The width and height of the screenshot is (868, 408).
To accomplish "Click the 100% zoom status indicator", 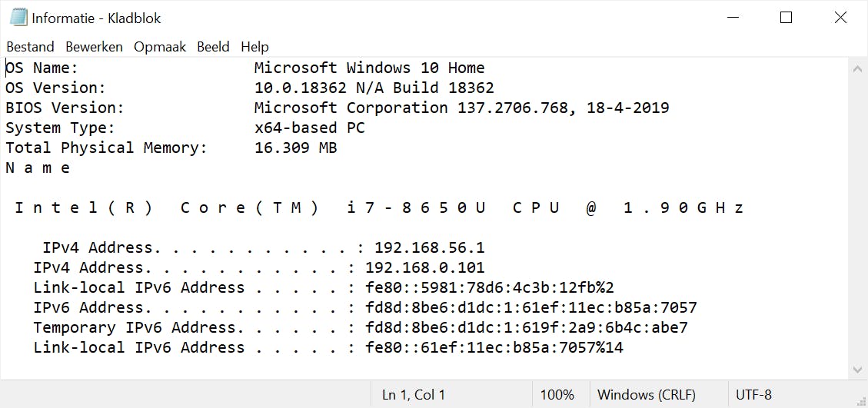I will click(x=557, y=395).
